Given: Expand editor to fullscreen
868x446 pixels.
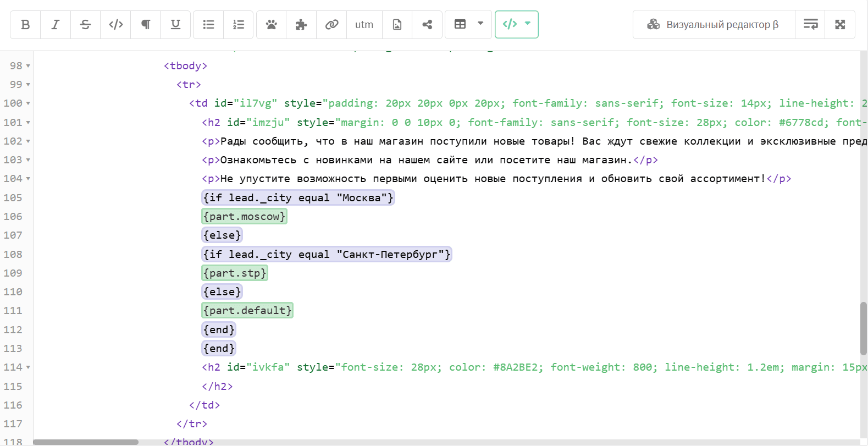Looking at the screenshot, I should [x=840, y=25].
